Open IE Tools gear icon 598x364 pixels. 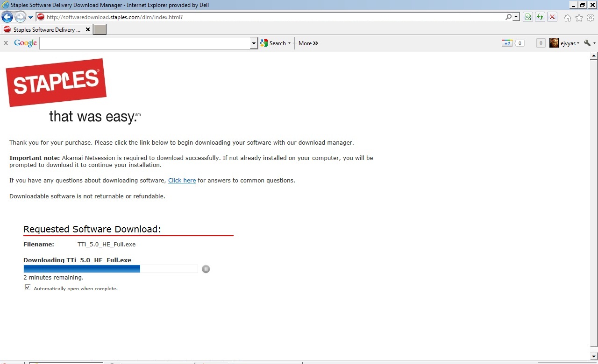click(x=591, y=18)
